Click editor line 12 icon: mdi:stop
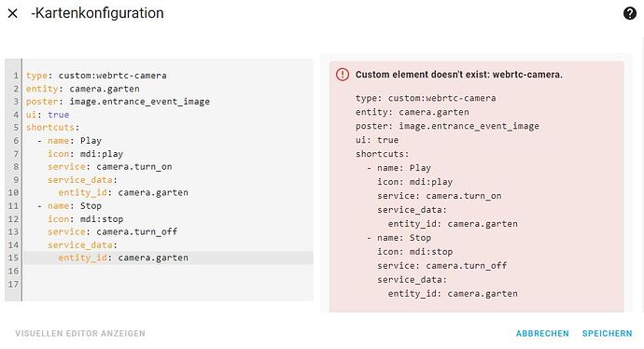The image size is (644, 349). pos(85,219)
